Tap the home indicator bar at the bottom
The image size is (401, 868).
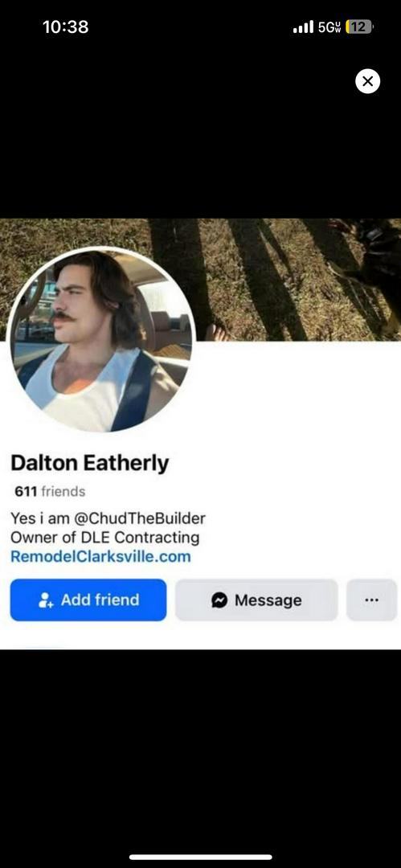pyautogui.click(x=201, y=857)
